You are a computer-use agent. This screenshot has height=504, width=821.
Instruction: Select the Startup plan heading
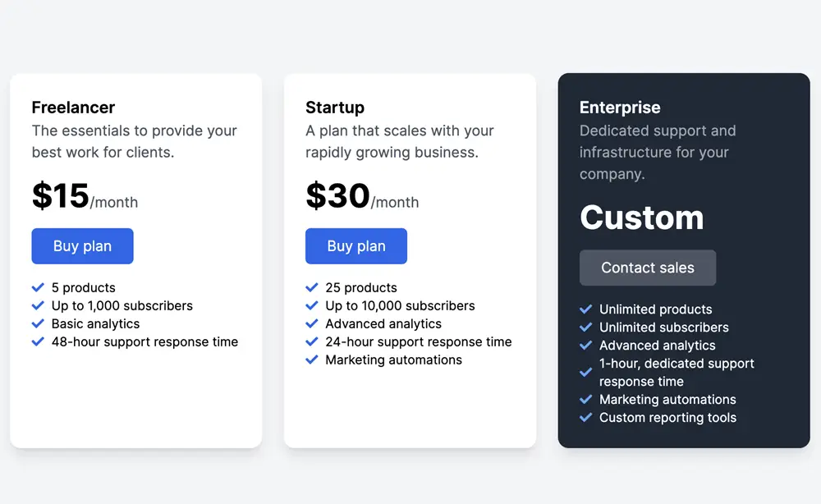(x=335, y=108)
